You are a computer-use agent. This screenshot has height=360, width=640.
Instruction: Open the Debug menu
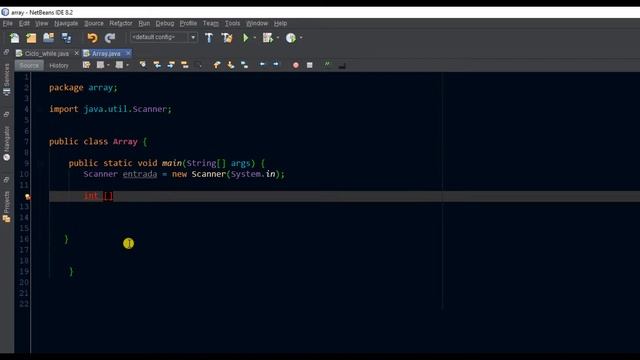point(164,23)
